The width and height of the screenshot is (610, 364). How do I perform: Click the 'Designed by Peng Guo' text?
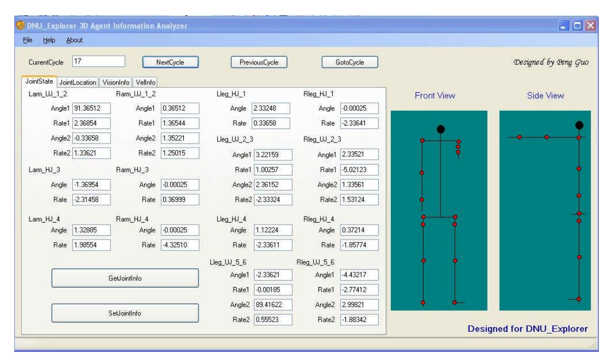(551, 62)
